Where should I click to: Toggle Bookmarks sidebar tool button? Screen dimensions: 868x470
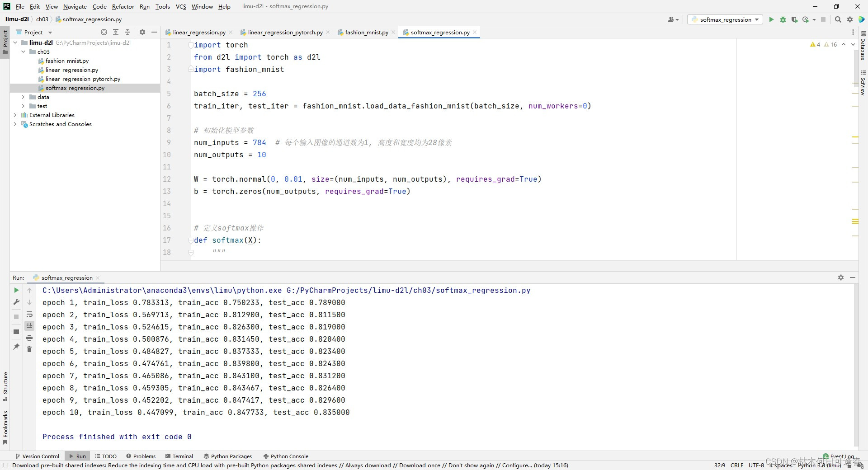click(5, 427)
